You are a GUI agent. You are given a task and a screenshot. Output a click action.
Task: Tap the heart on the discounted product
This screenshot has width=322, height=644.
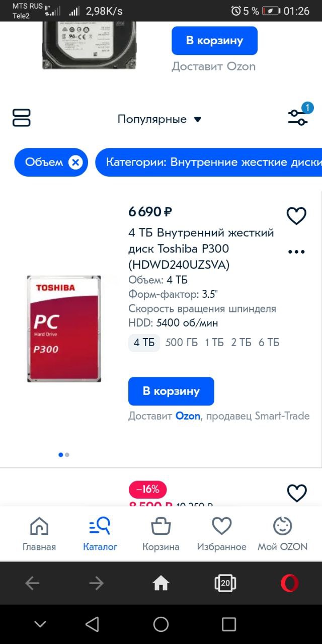tap(296, 493)
